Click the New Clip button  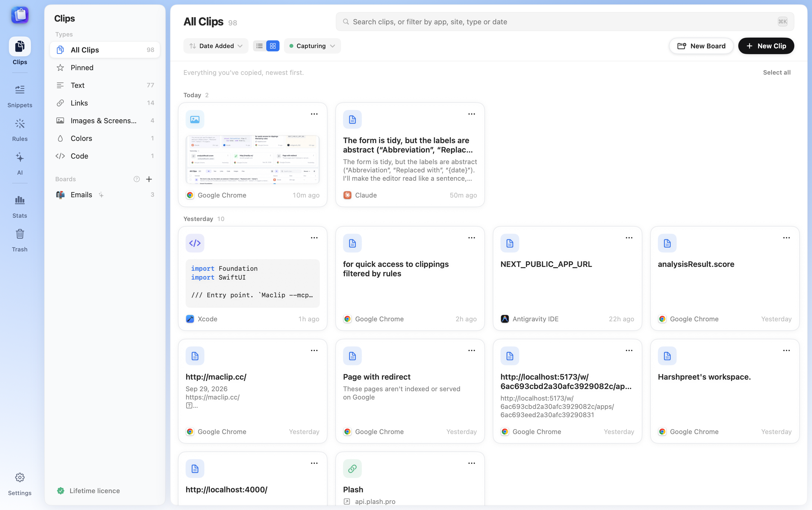(766, 46)
